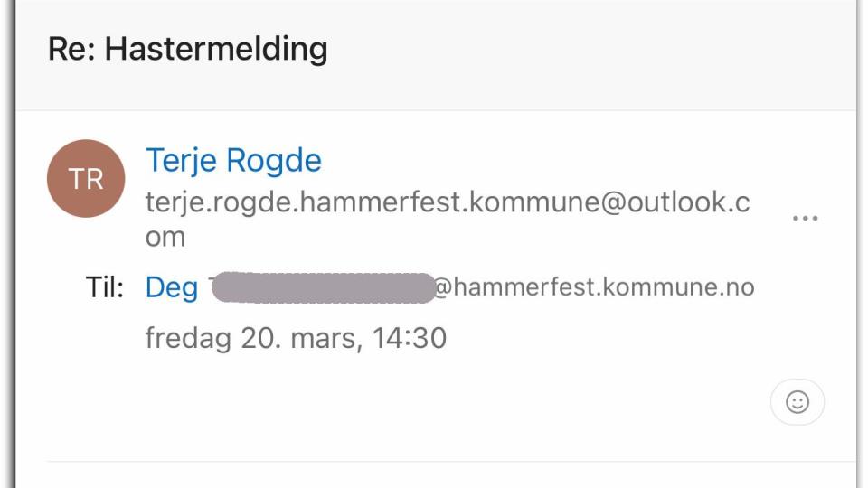This screenshot has height=488, width=868.
Task: Click the sender's outlook.com email address
Action: (447, 202)
